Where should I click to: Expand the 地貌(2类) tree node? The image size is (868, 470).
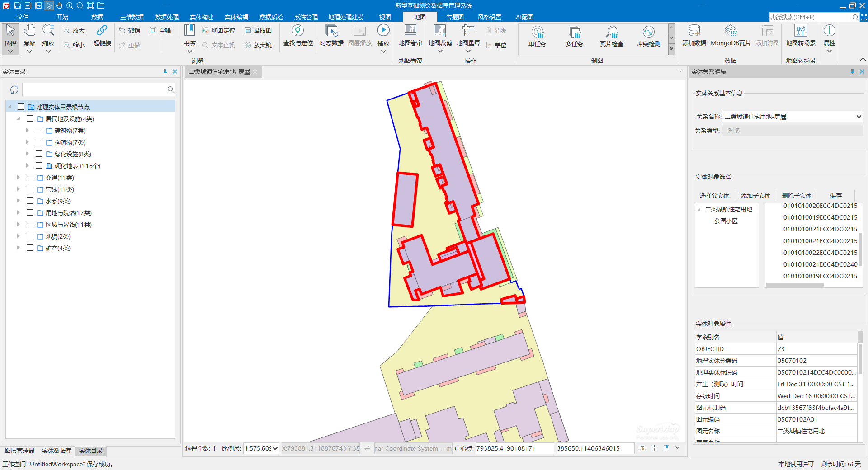(18, 236)
